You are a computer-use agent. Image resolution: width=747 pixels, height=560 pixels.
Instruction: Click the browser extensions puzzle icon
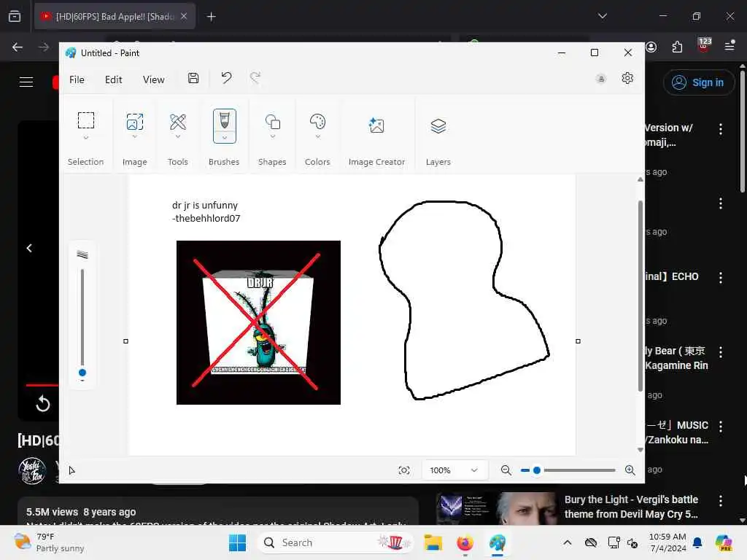677,47
